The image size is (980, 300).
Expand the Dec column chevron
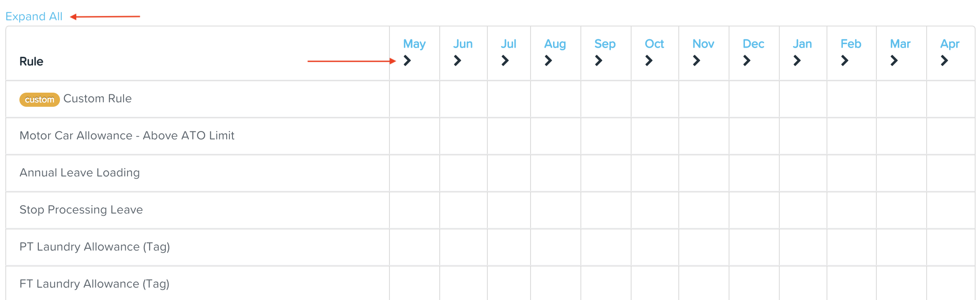coord(747,60)
